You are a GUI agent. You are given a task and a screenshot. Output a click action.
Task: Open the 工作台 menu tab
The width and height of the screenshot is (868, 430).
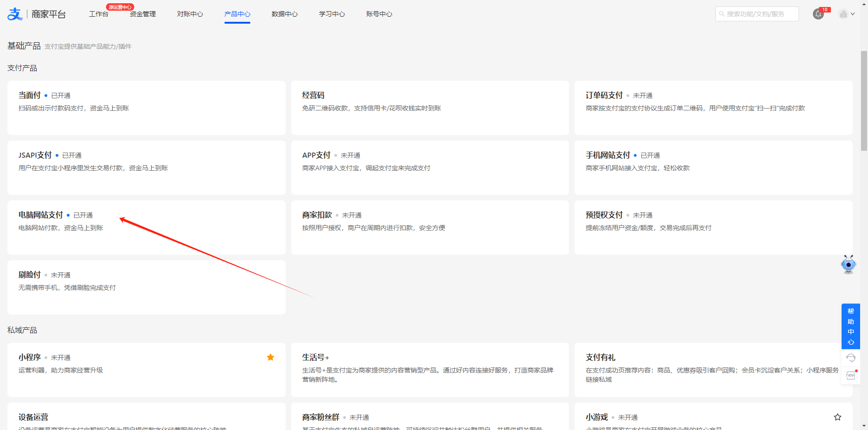point(99,14)
